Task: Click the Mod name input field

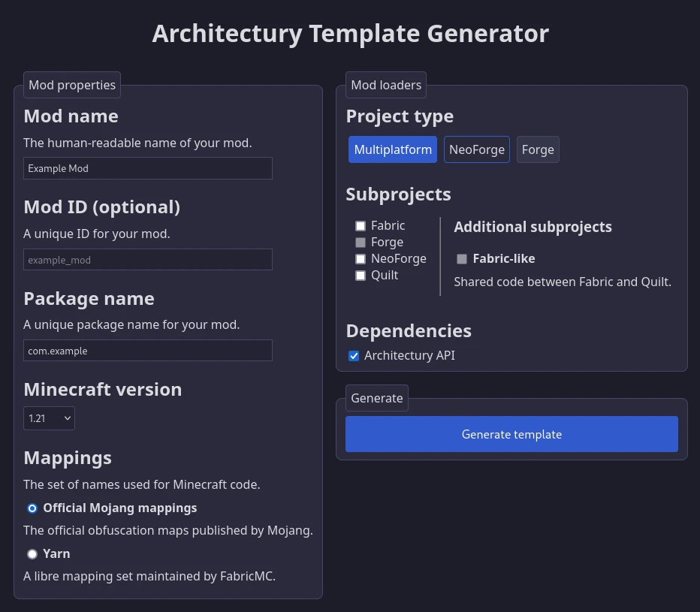Action: [x=148, y=168]
